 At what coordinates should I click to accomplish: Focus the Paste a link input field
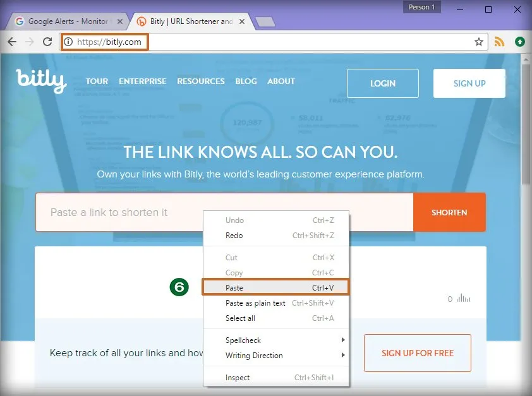coord(224,212)
